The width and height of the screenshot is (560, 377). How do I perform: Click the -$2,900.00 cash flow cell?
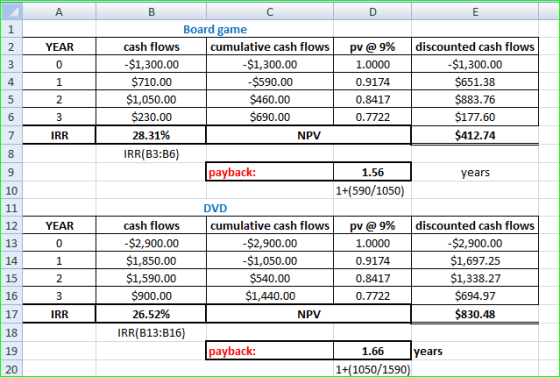(151, 243)
